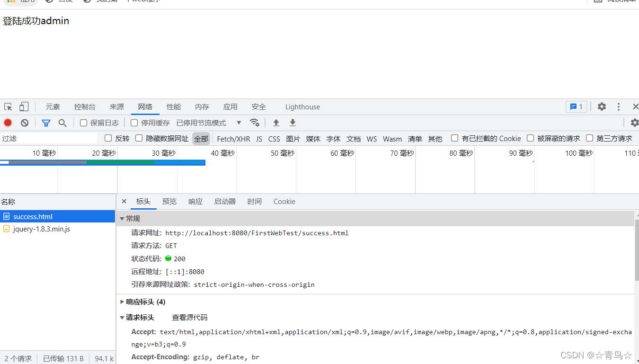Screen dimensions: 639x364
Task: Stop recording network log red button
Action: coord(8,123)
